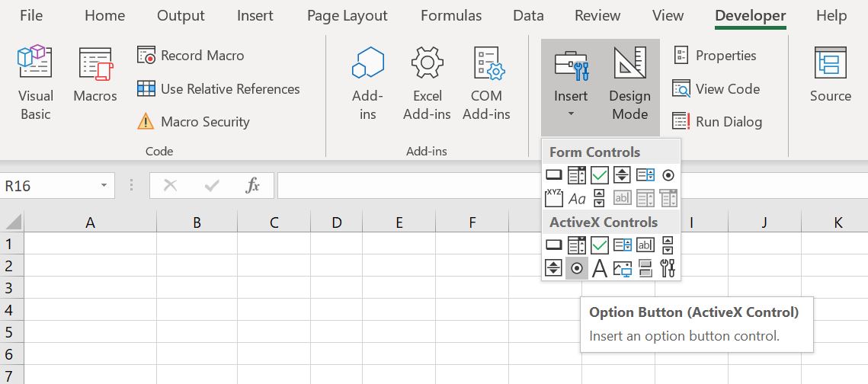The image size is (868, 384).
Task: Switch to the Formulas tab
Action: coord(451,15)
